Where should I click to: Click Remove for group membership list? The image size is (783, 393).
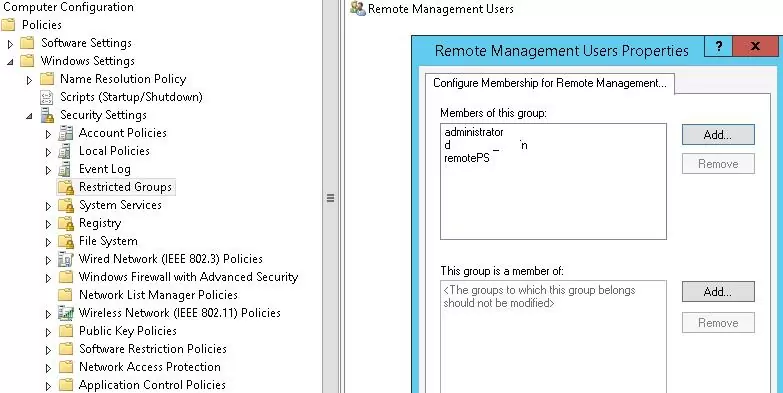coord(718,323)
